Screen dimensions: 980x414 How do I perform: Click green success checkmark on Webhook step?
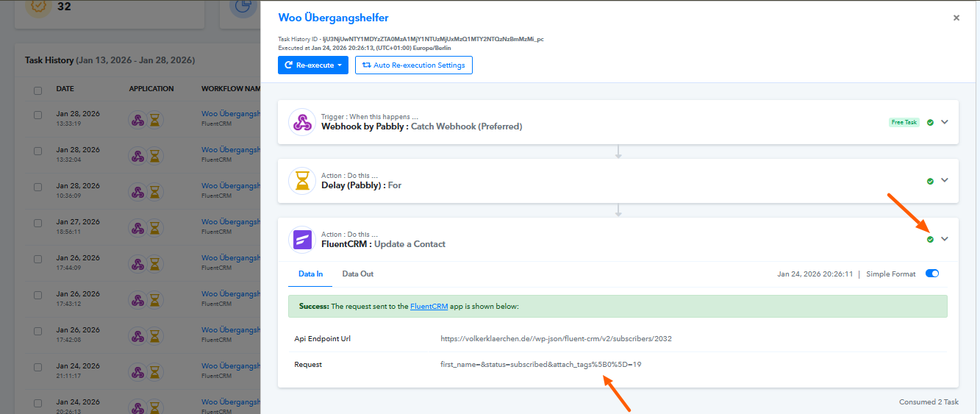930,122
